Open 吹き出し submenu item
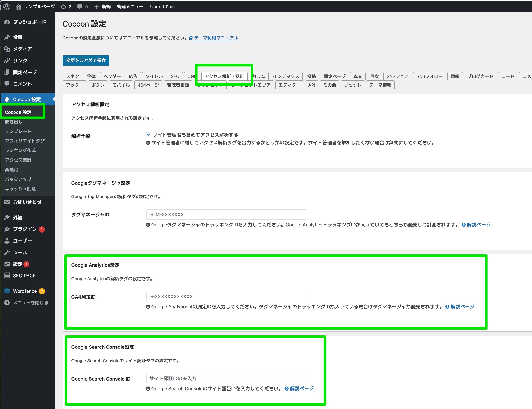532x409 pixels. click(14, 122)
